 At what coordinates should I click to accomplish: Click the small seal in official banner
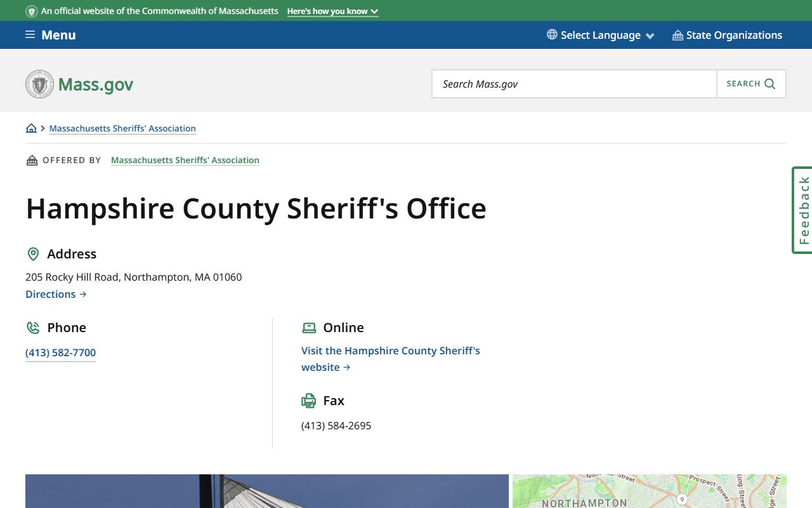(32, 11)
